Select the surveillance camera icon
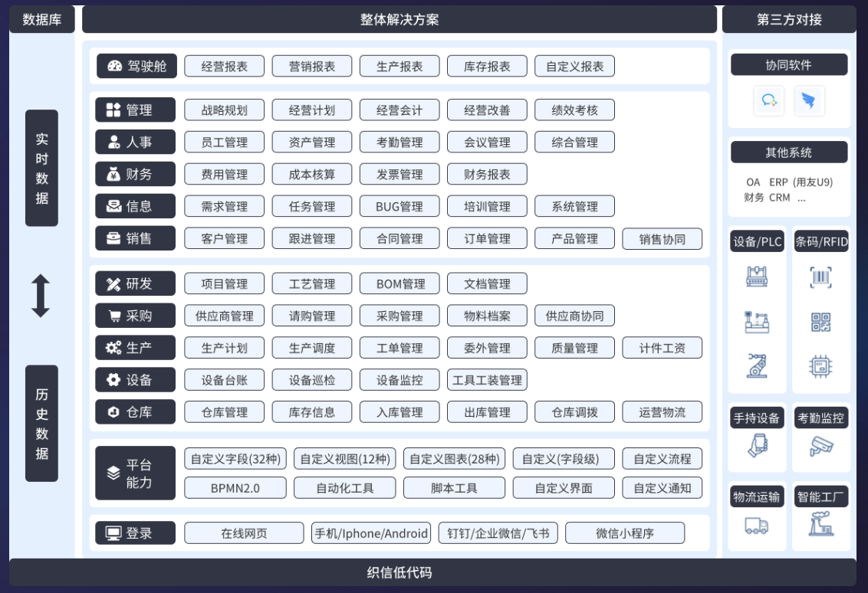 point(820,446)
